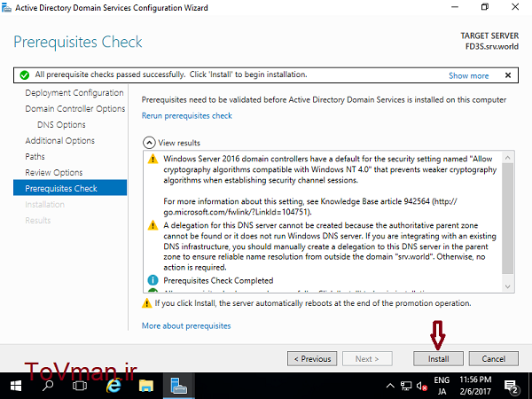This screenshot has height=399, width=532.
Task: Open Action Center notifications icon
Action: pos(511,386)
